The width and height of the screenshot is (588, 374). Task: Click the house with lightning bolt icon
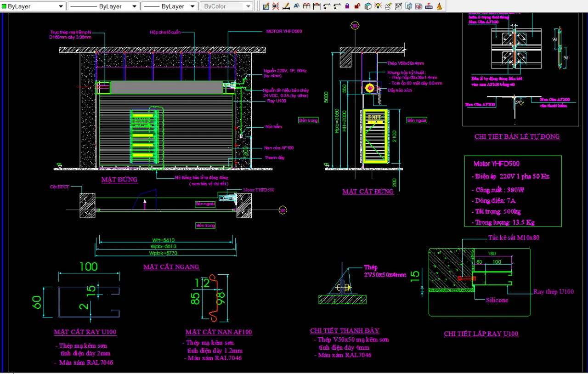click(x=388, y=6)
